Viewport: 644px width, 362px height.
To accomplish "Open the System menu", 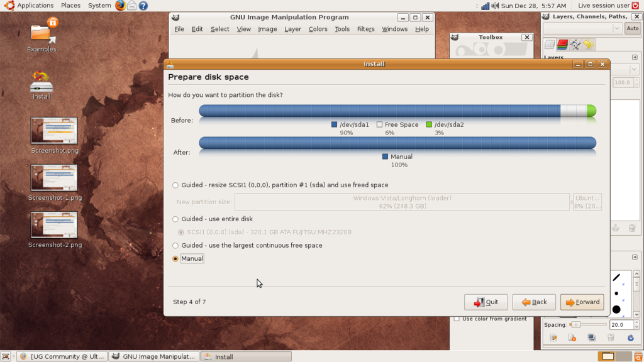I will point(99,5).
